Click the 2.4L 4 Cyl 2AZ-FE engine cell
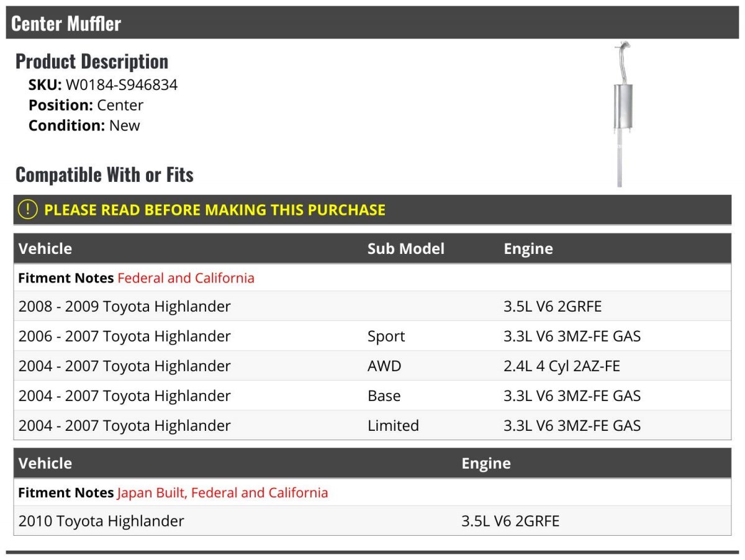This screenshot has width=745, height=560. (x=561, y=366)
